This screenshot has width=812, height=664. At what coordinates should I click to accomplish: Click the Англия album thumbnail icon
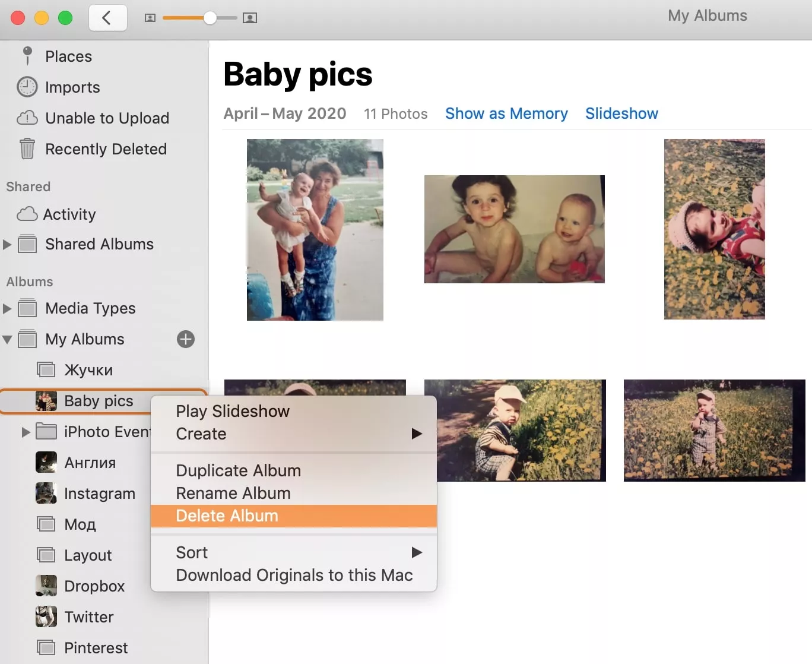[46, 462]
